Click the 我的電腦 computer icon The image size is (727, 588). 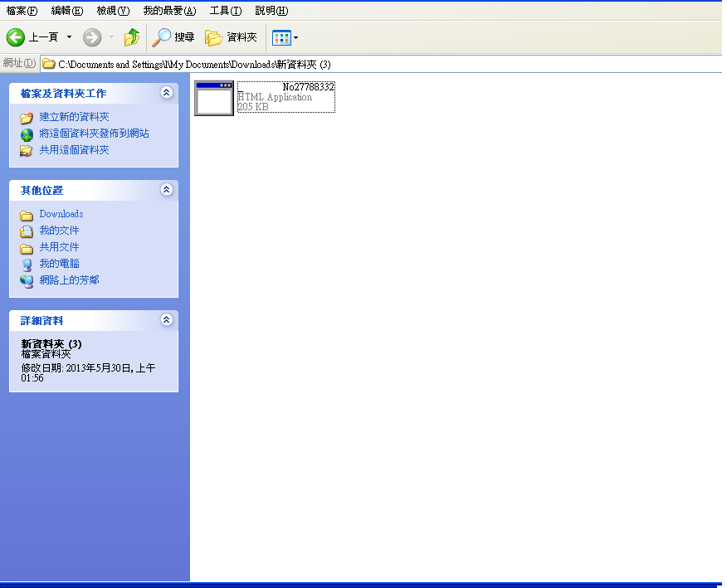27,265
